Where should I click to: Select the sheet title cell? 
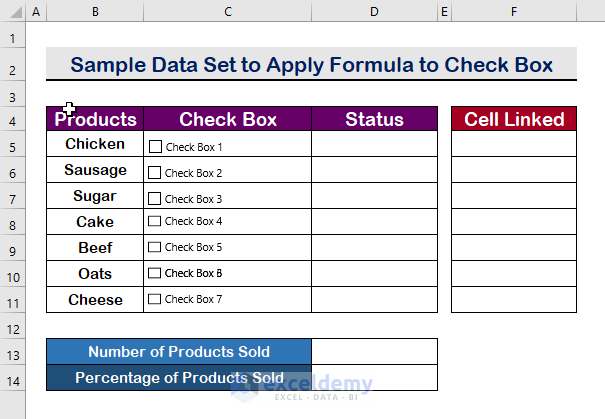pyautogui.click(x=311, y=65)
